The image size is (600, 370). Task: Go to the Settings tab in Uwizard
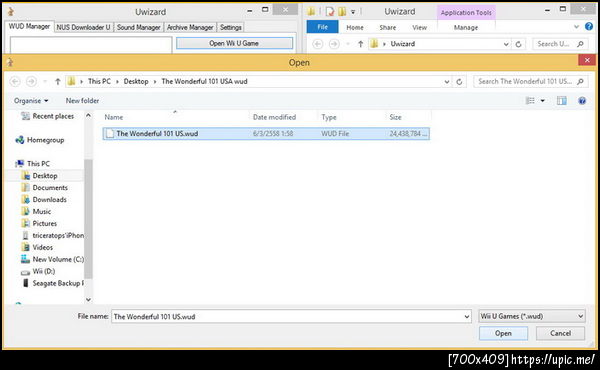pos(231,27)
